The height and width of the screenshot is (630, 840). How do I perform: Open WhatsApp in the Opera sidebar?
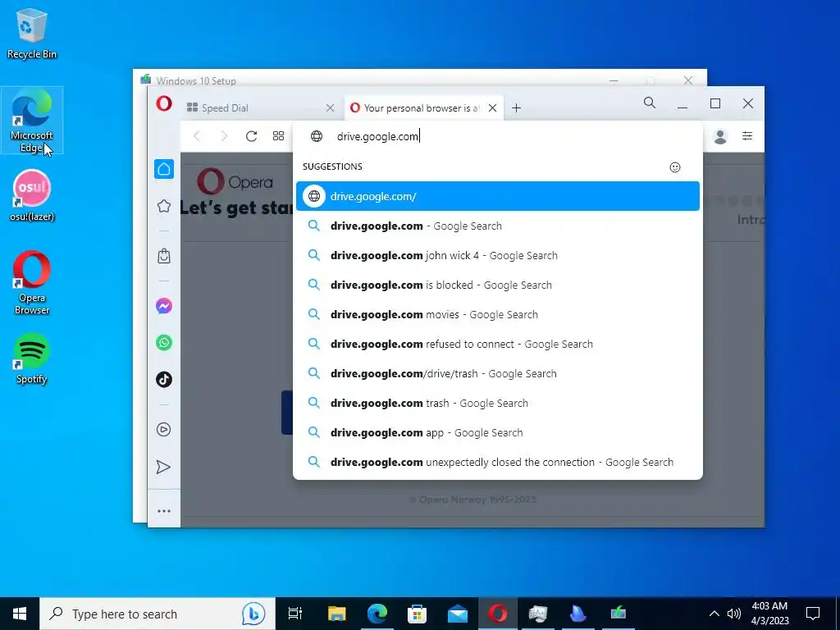point(164,342)
